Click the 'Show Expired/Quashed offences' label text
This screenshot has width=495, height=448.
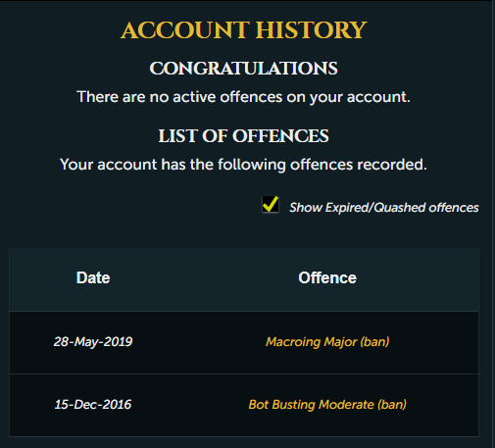(384, 208)
